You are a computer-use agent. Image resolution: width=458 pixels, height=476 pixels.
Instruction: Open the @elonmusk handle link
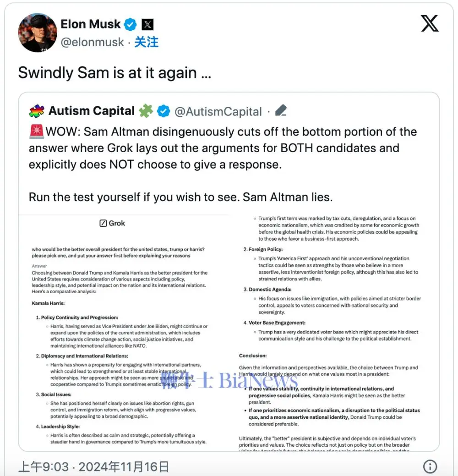coord(93,42)
